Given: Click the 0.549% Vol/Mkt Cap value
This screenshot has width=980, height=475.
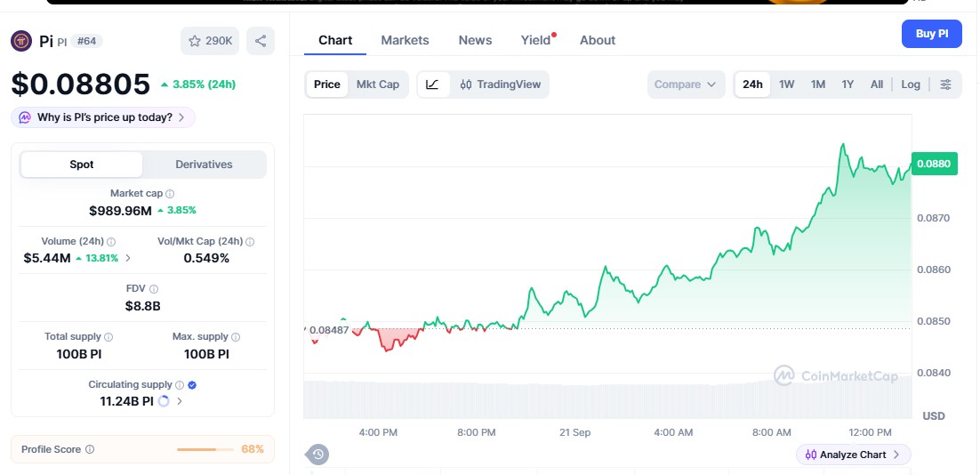Looking at the screenshot, I should (x=206, y=258).
